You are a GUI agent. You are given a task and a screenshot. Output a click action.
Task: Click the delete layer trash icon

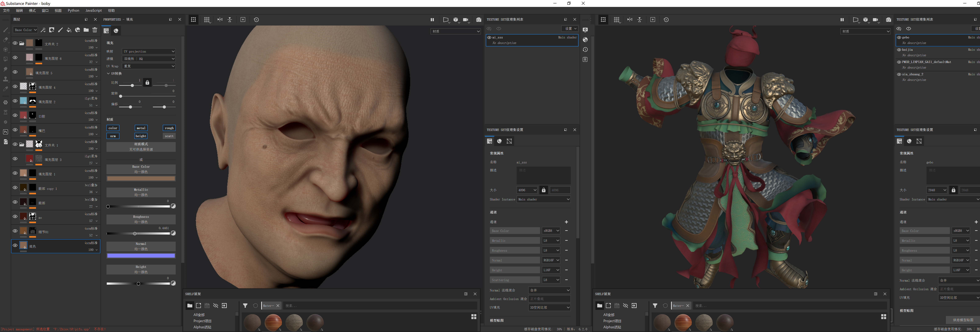(95, 30)
